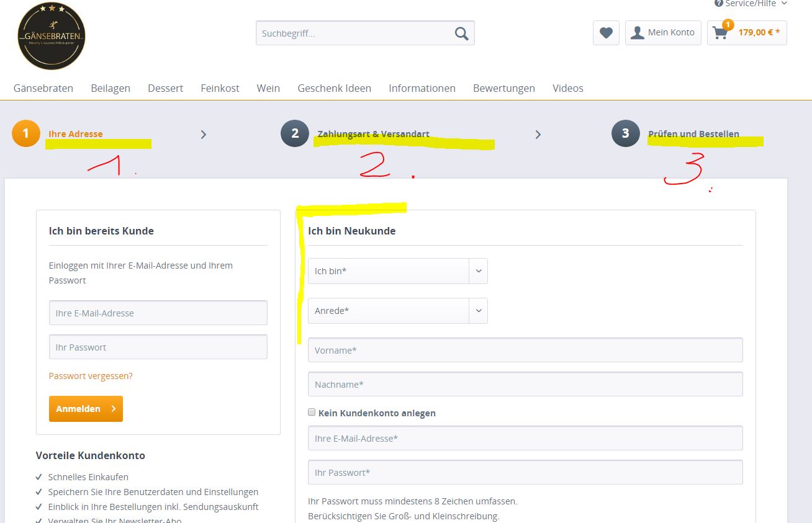Click the Anmelden button

coord(86,409)
